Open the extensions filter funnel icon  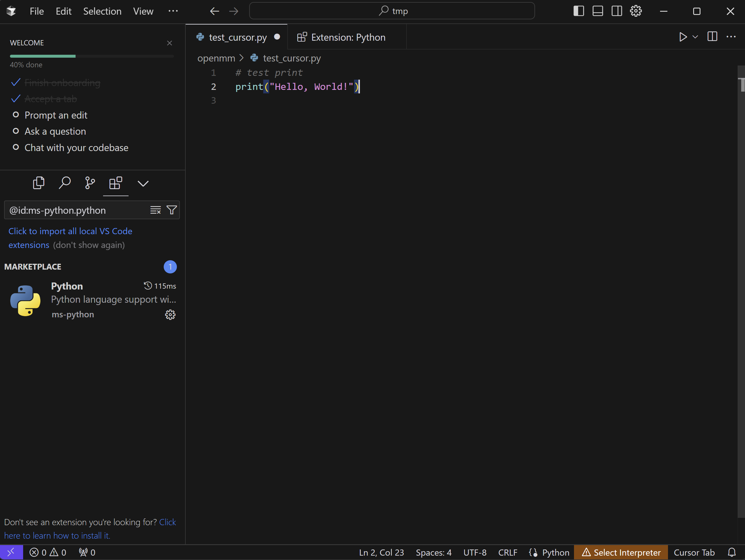click(x=172, y=210)
